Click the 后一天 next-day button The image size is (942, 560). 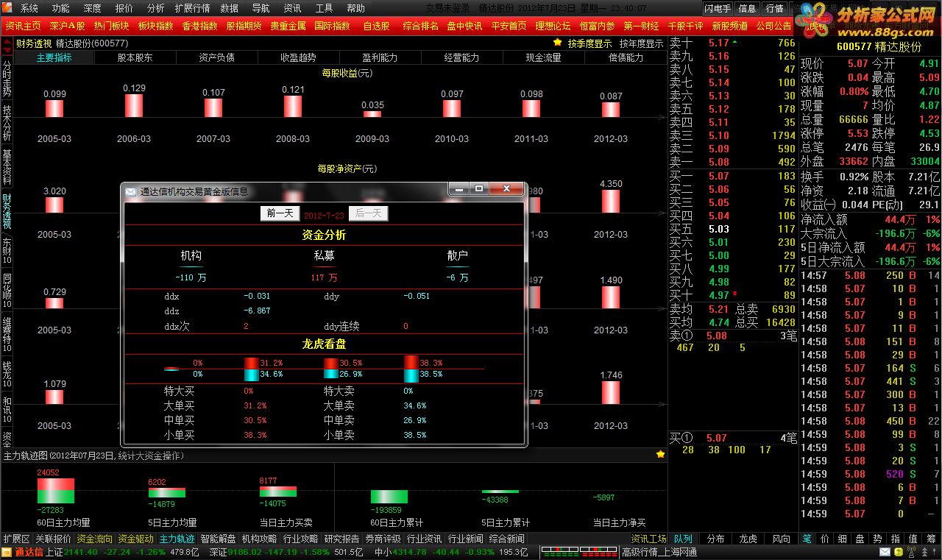pos(368,213)
